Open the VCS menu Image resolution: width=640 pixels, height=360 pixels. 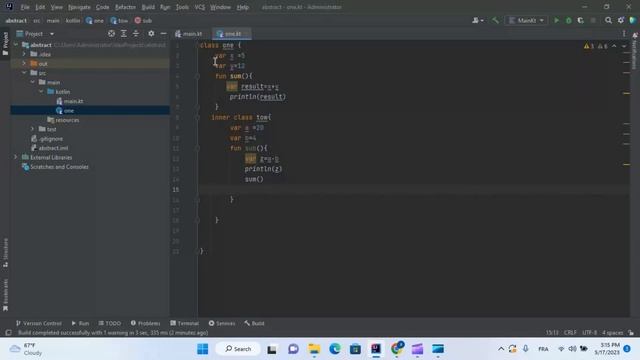tap(200, 7)
